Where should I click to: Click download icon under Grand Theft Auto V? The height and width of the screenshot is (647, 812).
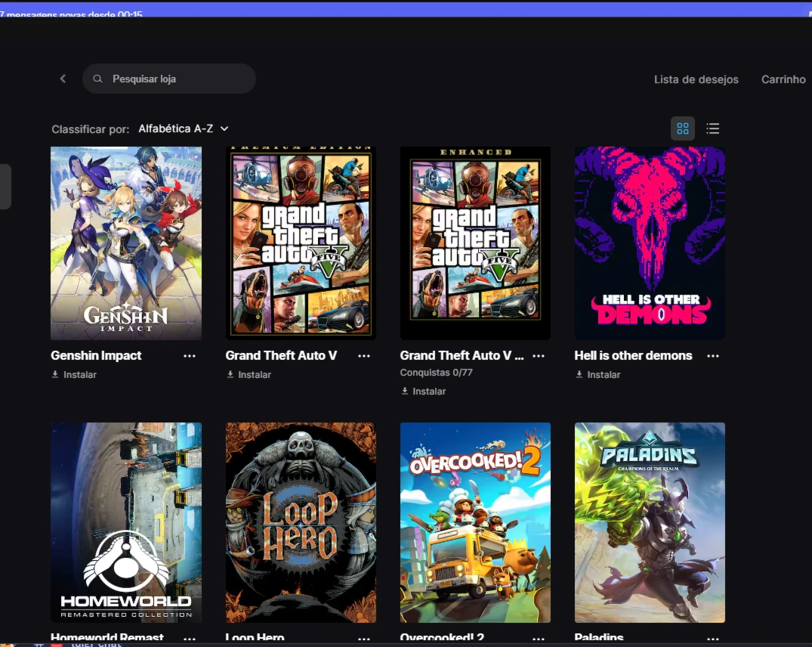click(230, 374)
